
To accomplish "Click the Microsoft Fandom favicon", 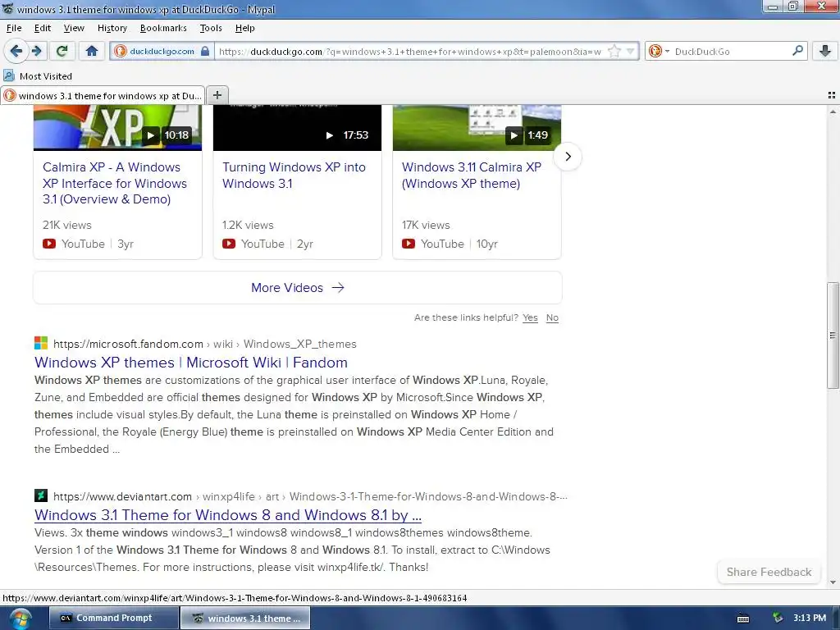I will 41,343.
